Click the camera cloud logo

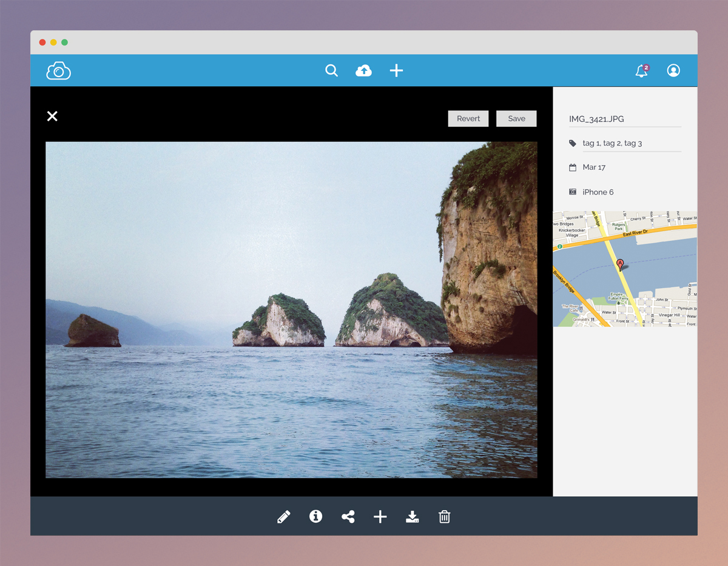coord(58,70)
